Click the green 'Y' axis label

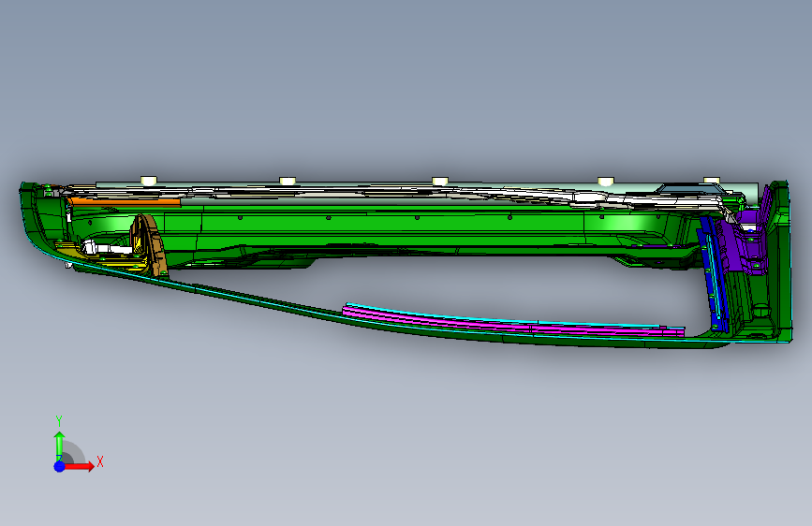tap(59, 421)
